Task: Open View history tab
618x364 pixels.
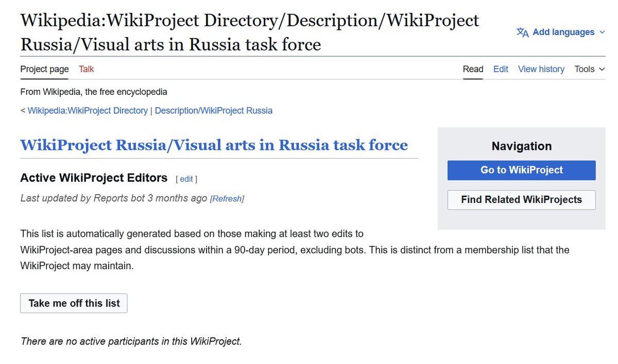Action: tap(541, 69)
